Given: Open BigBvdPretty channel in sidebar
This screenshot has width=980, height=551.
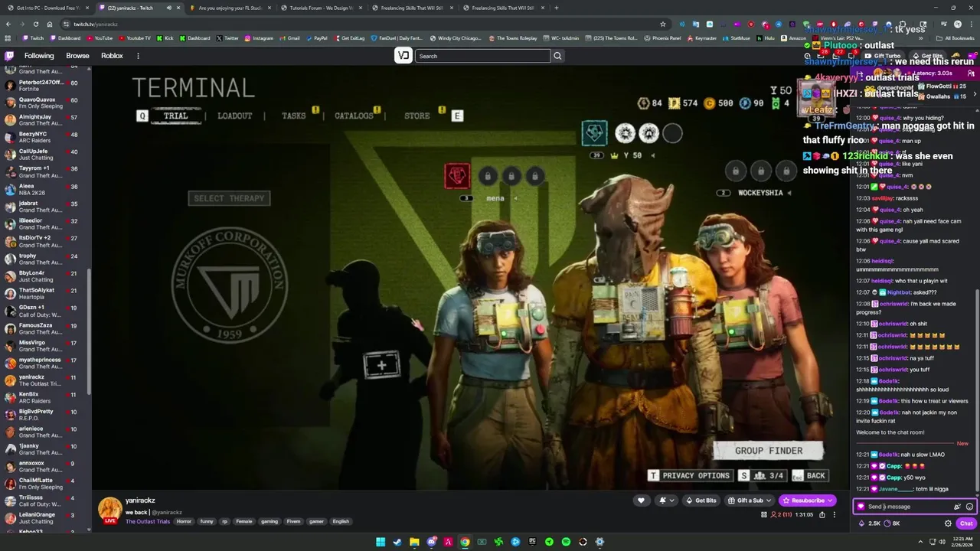Looking at the screenshot, I should [44, 415].
